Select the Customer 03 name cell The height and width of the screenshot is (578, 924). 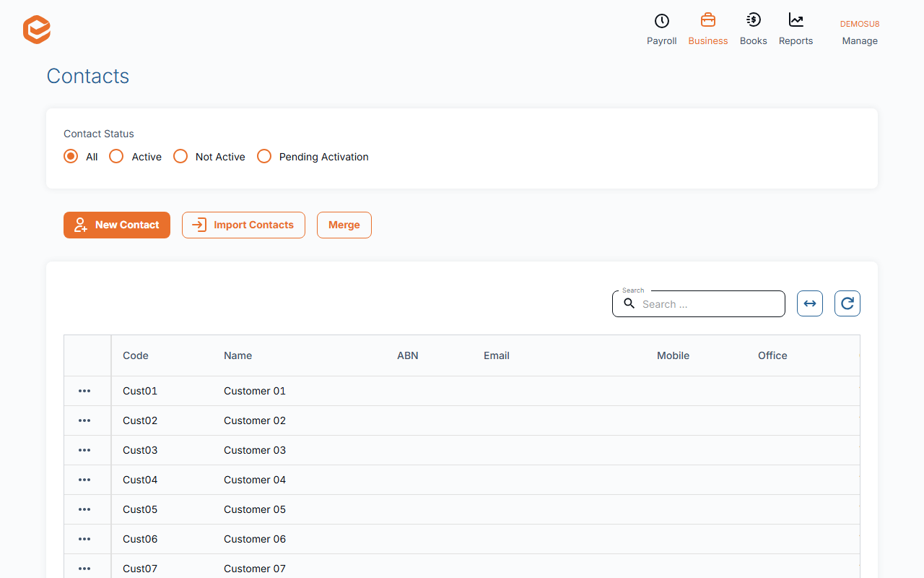tap(255, 450)
